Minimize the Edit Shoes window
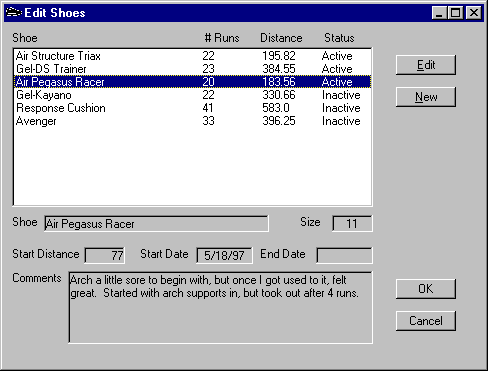The image size is (488, 371). click(x=439, y=13)
